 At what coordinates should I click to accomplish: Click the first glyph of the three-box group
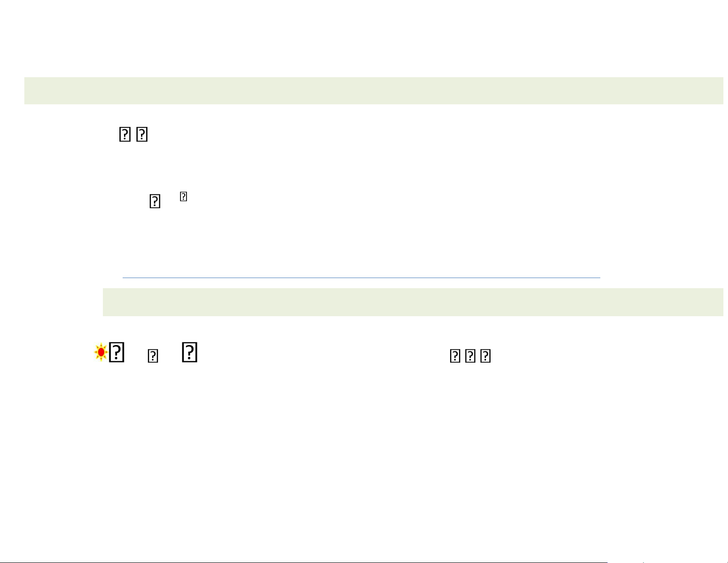[455, 356]
